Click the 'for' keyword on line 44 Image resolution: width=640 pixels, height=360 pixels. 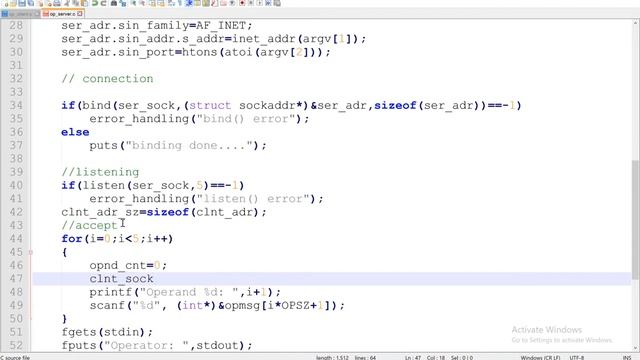(x=72, y=239)
